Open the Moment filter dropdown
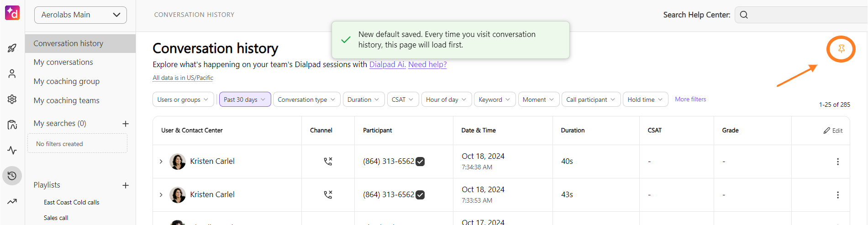This screenshot has height=225, width=868. coord(539,99)
